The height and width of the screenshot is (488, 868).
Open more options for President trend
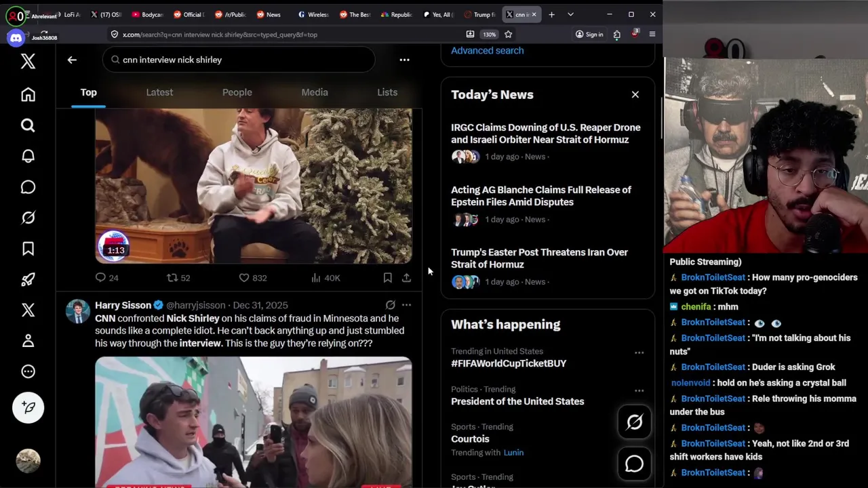click(639, 390)
